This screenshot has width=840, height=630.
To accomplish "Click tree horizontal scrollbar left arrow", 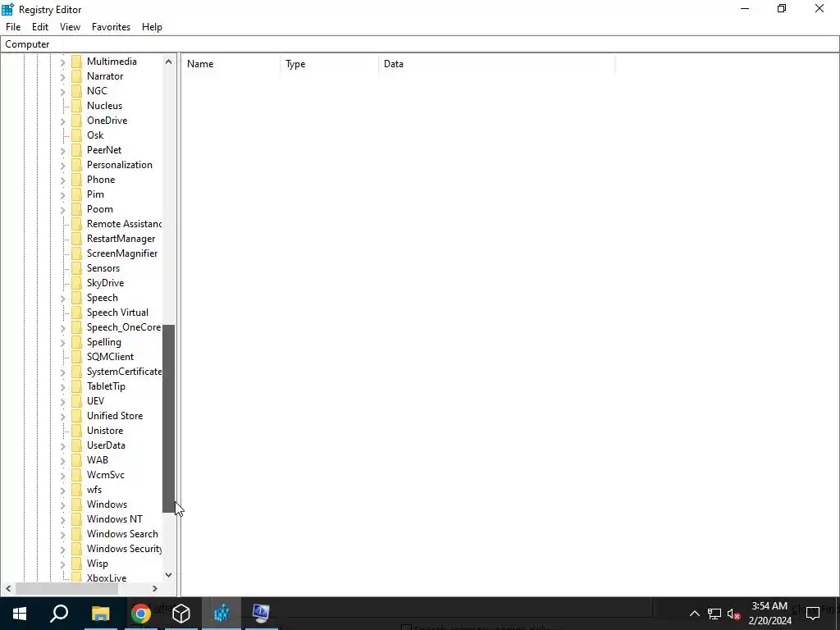I will click(8, 588).
